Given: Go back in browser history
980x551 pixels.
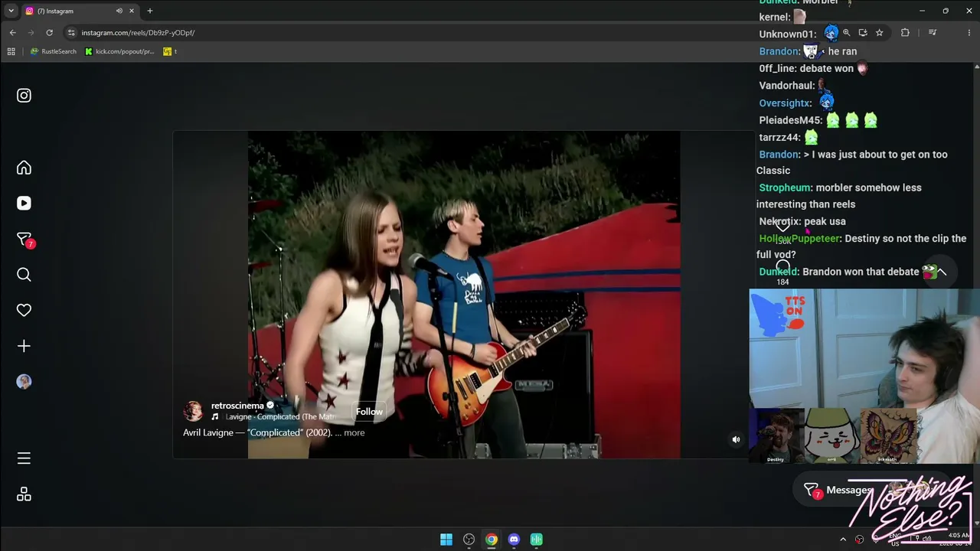Looking at the screenshot, I should (12, 33).
